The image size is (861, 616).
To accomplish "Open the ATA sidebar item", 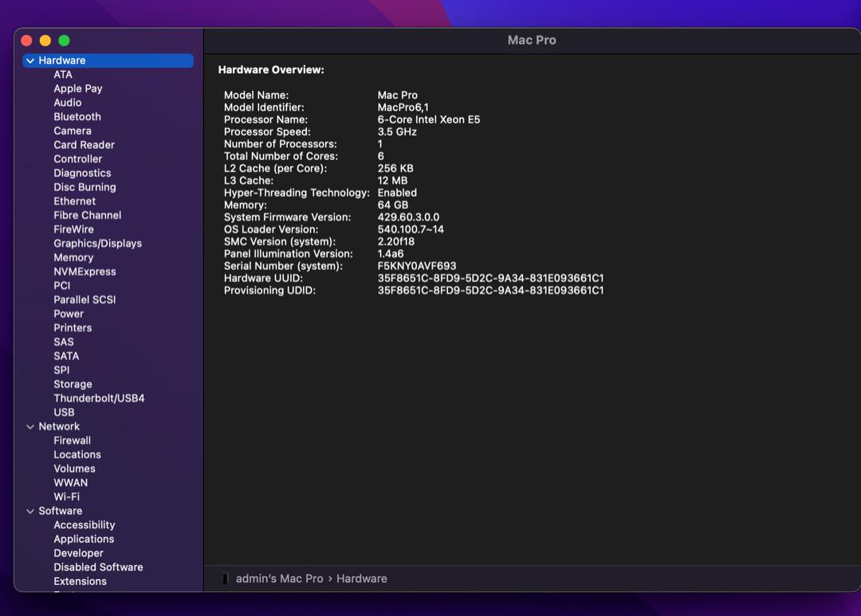I will pos(63,75).
